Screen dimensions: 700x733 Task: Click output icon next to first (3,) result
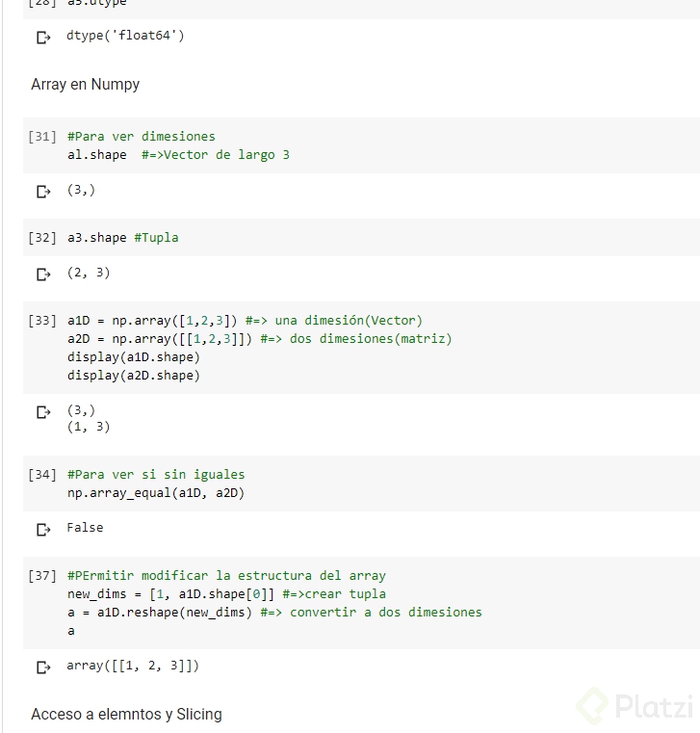[43, 192]
